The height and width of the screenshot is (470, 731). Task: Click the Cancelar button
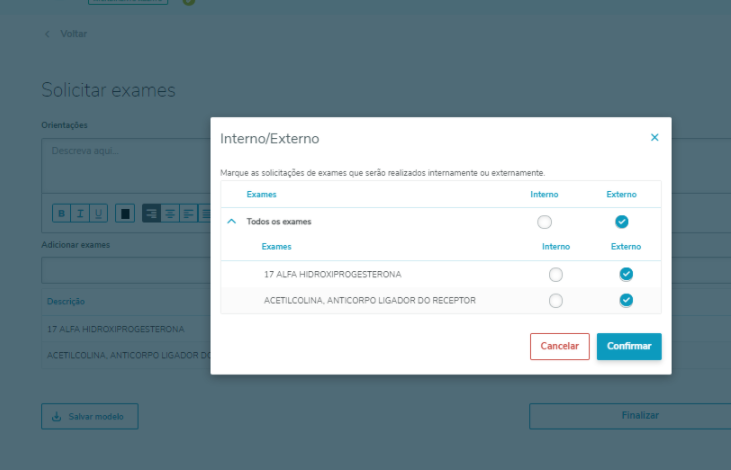pyautogui.click(x=559, y=346)
